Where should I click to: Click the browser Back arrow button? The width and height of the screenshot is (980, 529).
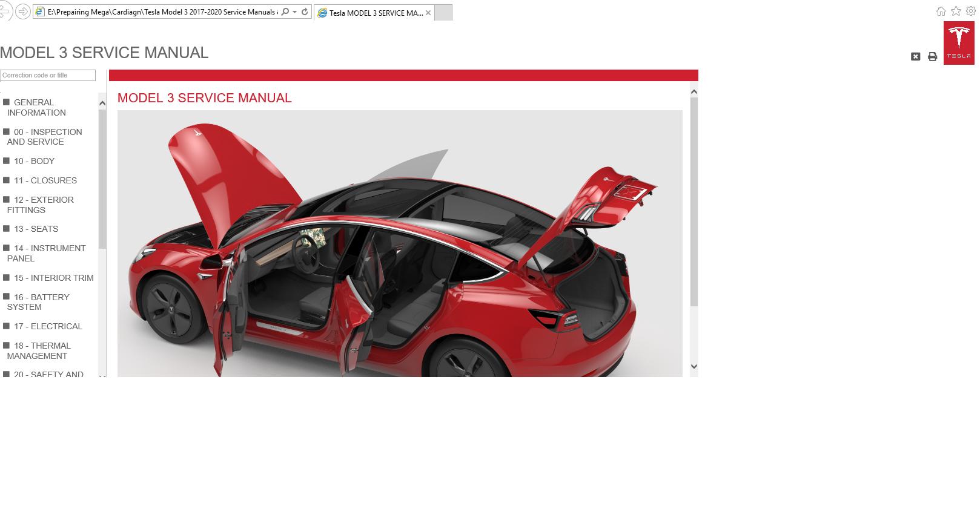(5, 11)
